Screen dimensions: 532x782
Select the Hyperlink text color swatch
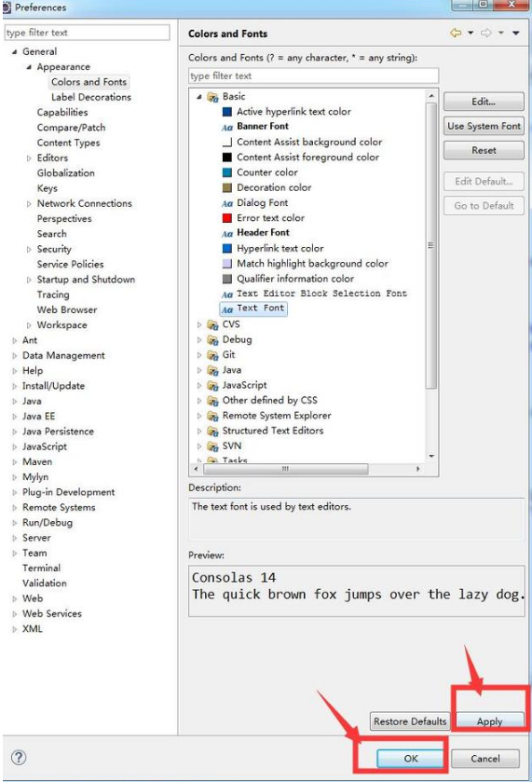tap(226, 248)
